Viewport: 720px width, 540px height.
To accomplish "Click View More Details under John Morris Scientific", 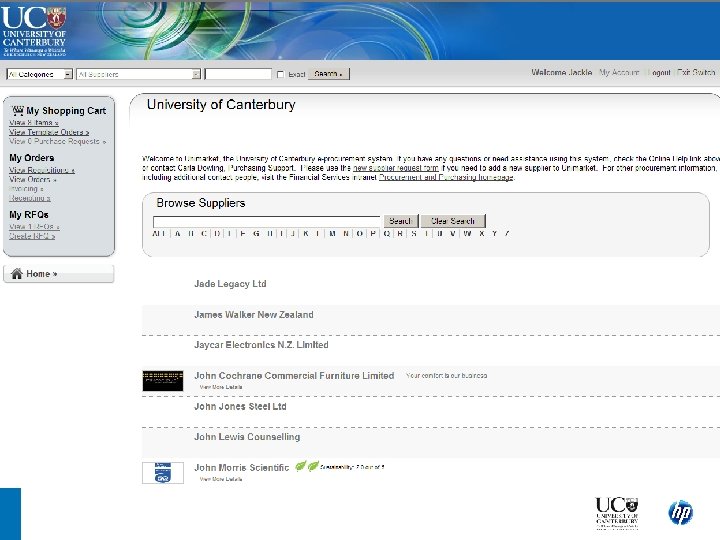I will pyautogui.click(x=221, y=479).
